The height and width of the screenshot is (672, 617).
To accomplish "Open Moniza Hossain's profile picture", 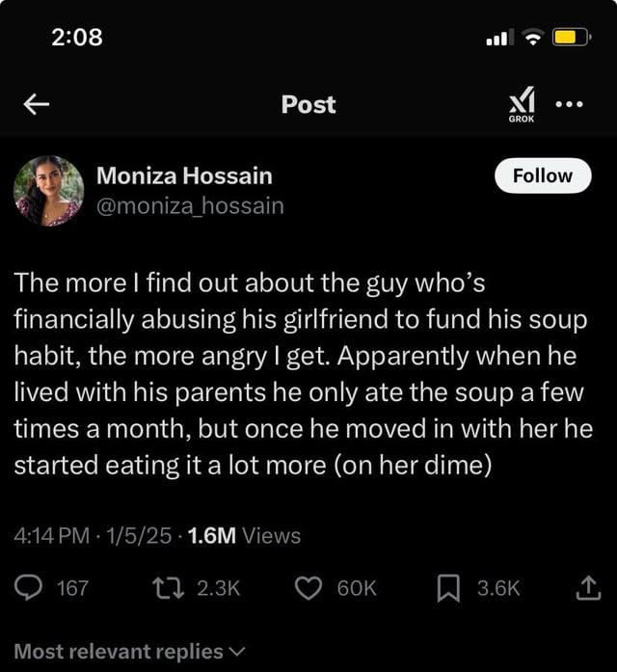I will click(48, 190).
